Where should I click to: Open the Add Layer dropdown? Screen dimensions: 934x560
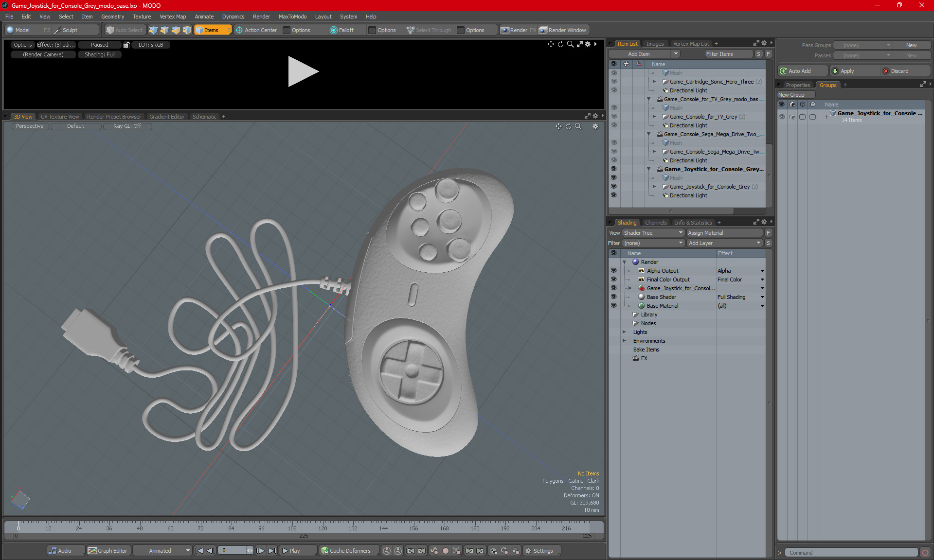click(724, 243)
